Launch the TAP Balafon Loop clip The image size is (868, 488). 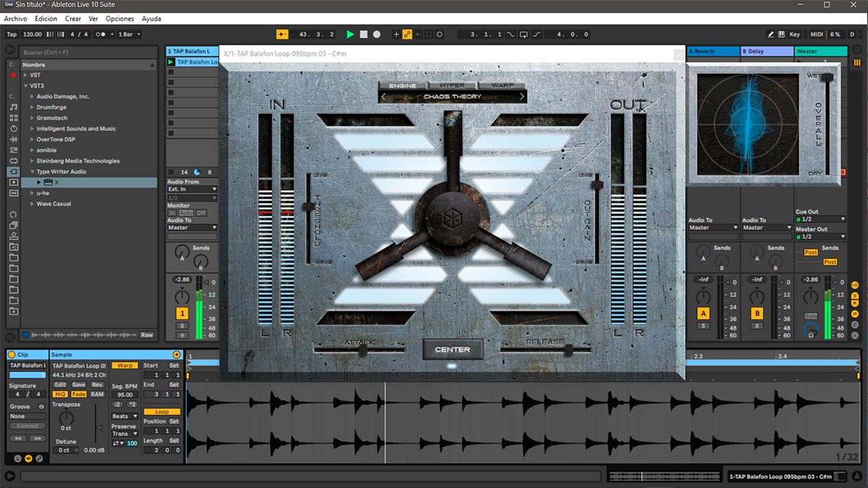pyautogui.click(x=171, y=62)
